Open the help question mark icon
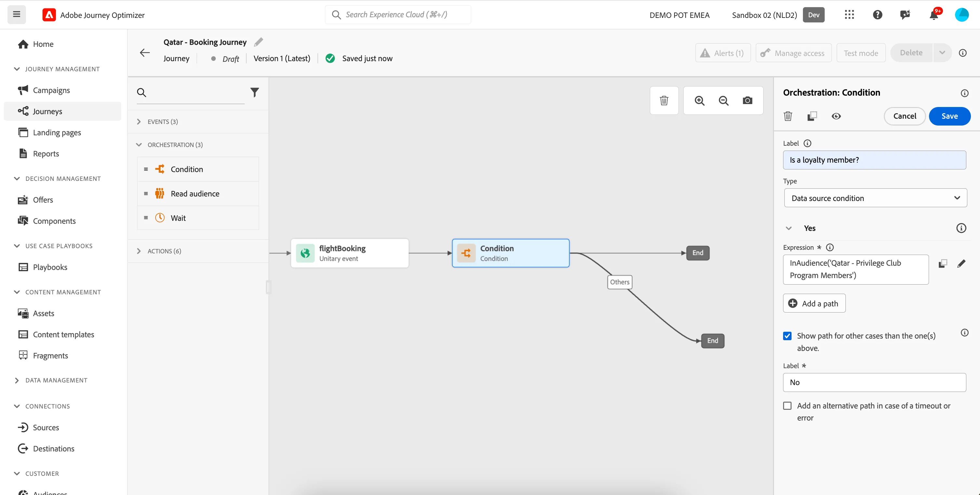The width and height of the screenshot is (980, 495). click(x=877, y=15)
